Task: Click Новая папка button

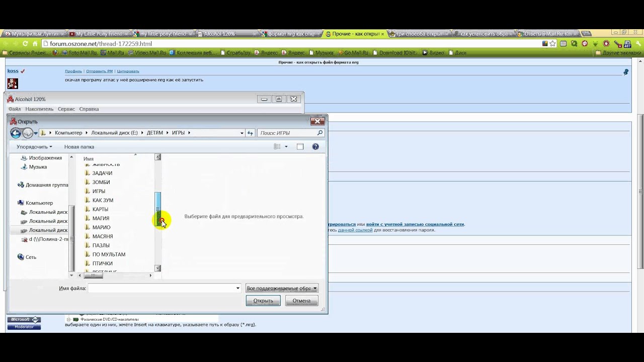Action: click(79, 147)
